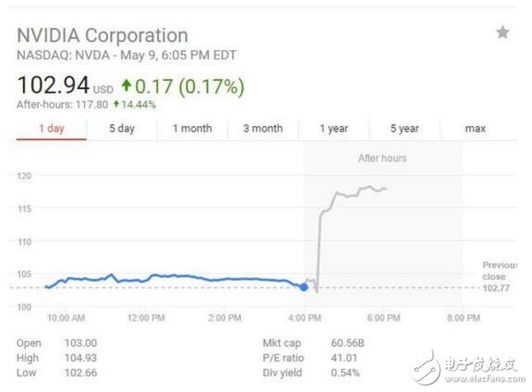The height and width of the screenshot is (392, 532).
Task: Click the NVIDIA Corporation title
Action: 102,35
